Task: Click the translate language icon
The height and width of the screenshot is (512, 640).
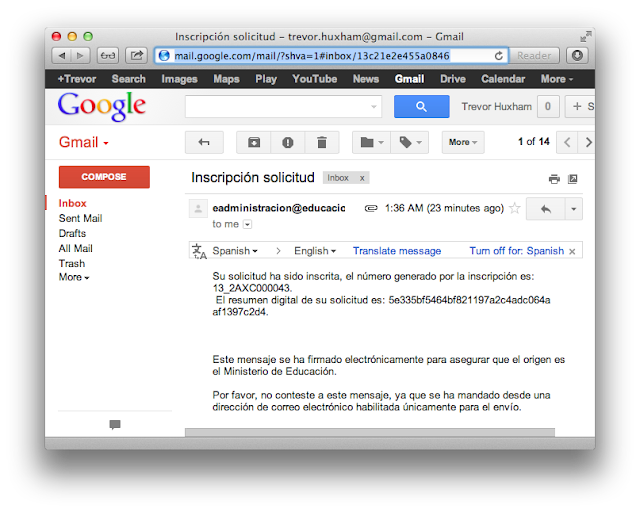Action: pos(199,251)
